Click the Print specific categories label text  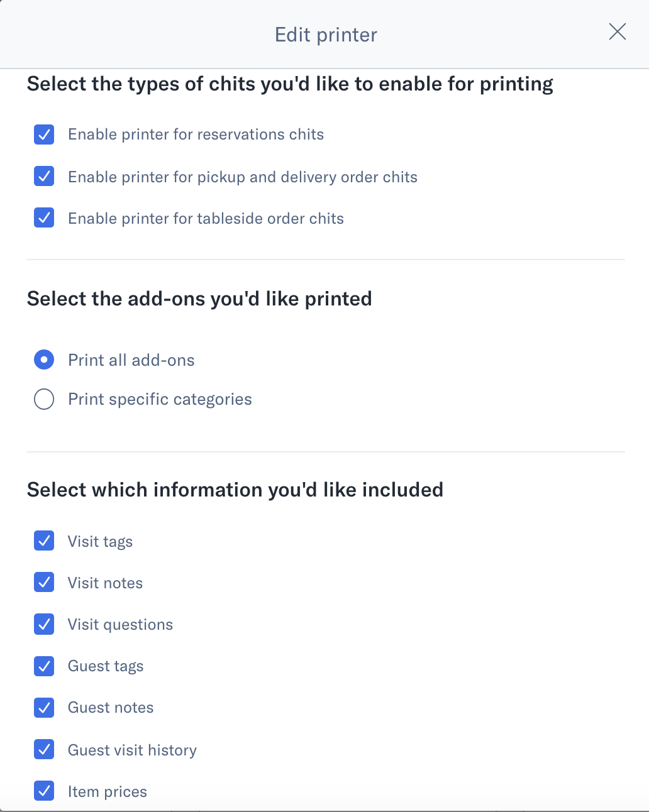159,398
